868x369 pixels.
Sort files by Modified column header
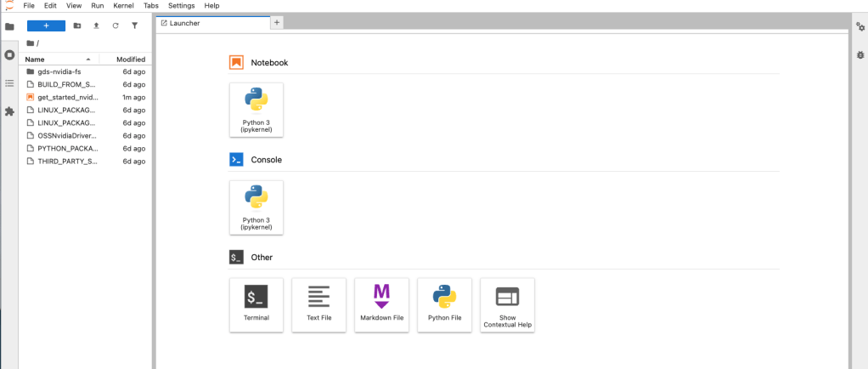coord(130,60)
